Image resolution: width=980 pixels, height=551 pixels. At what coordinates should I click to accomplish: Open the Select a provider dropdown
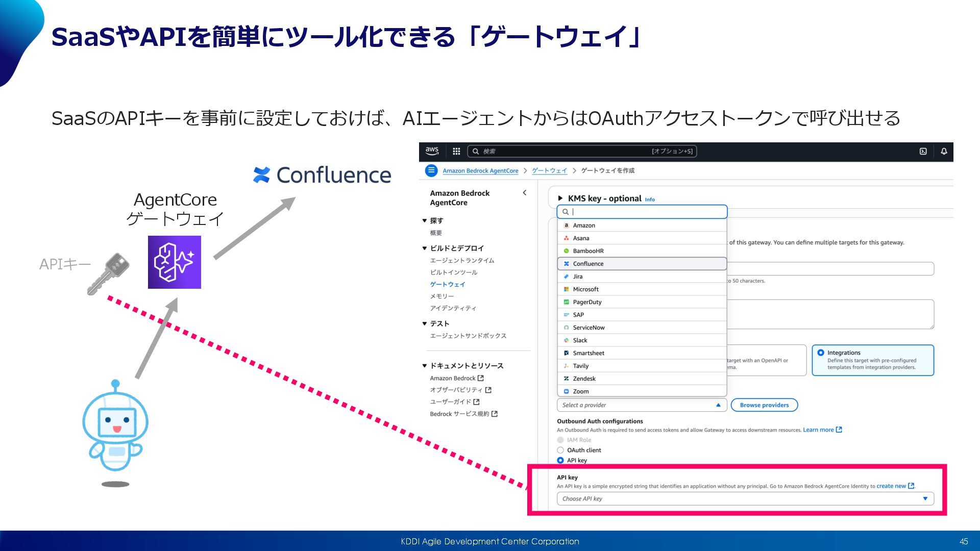[x=642, y=405]
